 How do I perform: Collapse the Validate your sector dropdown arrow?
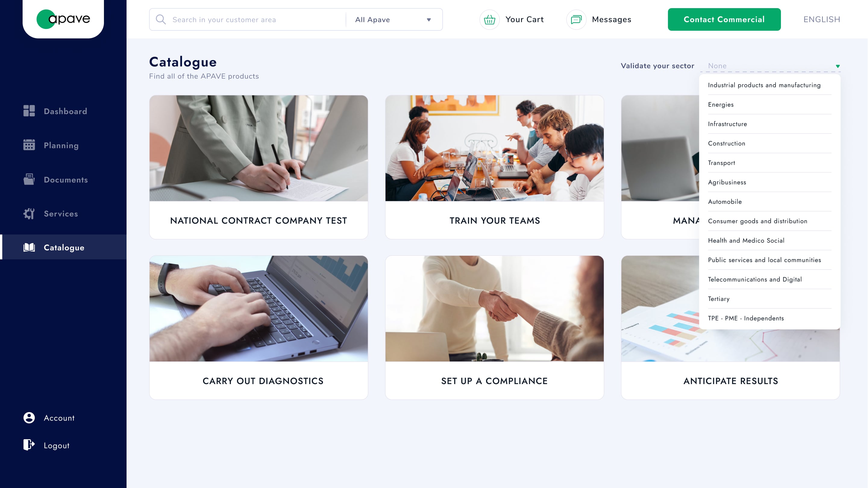click(838, 66)
